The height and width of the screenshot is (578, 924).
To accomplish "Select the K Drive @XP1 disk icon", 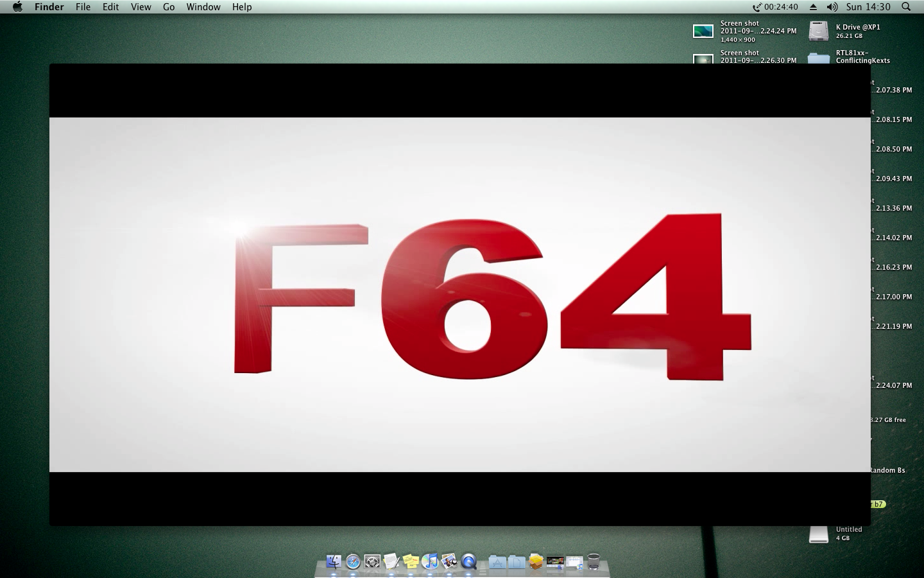I will [x=819, y=31].
